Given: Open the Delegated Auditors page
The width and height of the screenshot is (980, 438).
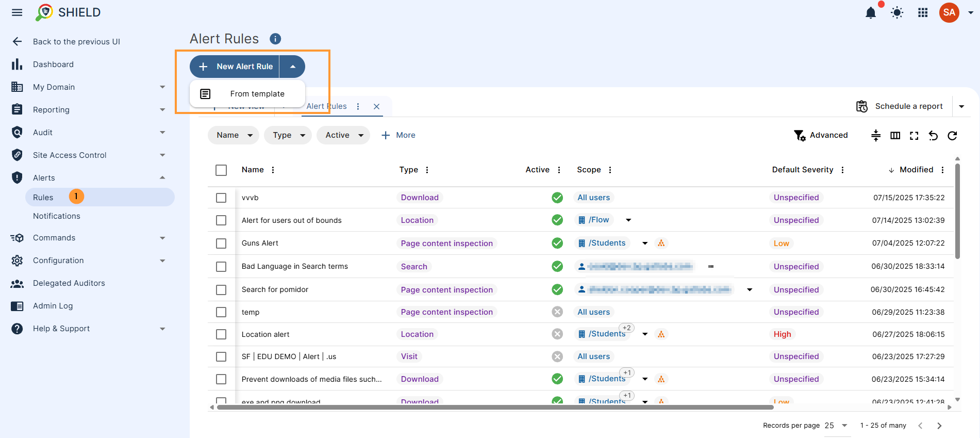Looking at the screenshot, I should 69,283.
